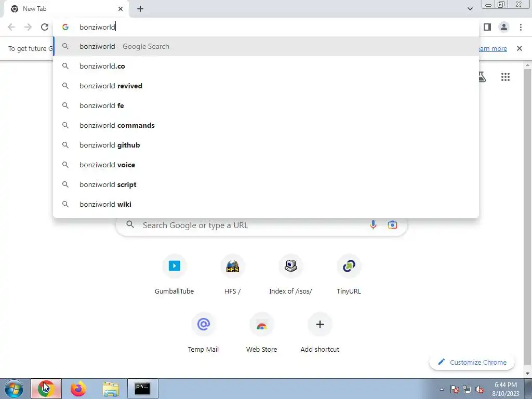The width and height of the screenshot is (532, 399).
Task: Open the Index of /isos/ shortcut
Action: click(x=291, y=275)
